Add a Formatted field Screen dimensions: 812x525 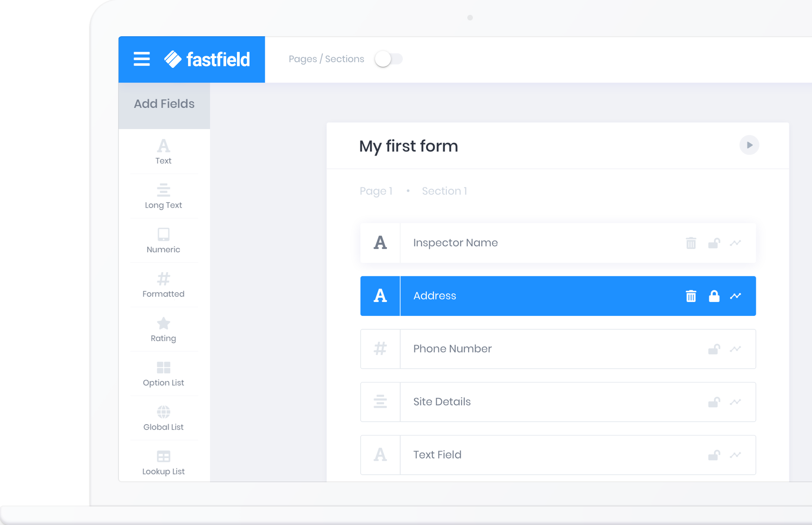click(163, 285)
